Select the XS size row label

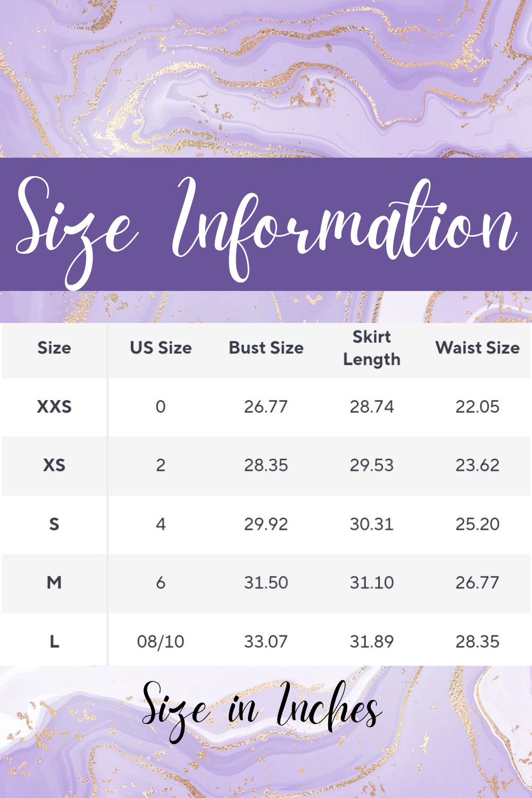click(x=54, y=465)
